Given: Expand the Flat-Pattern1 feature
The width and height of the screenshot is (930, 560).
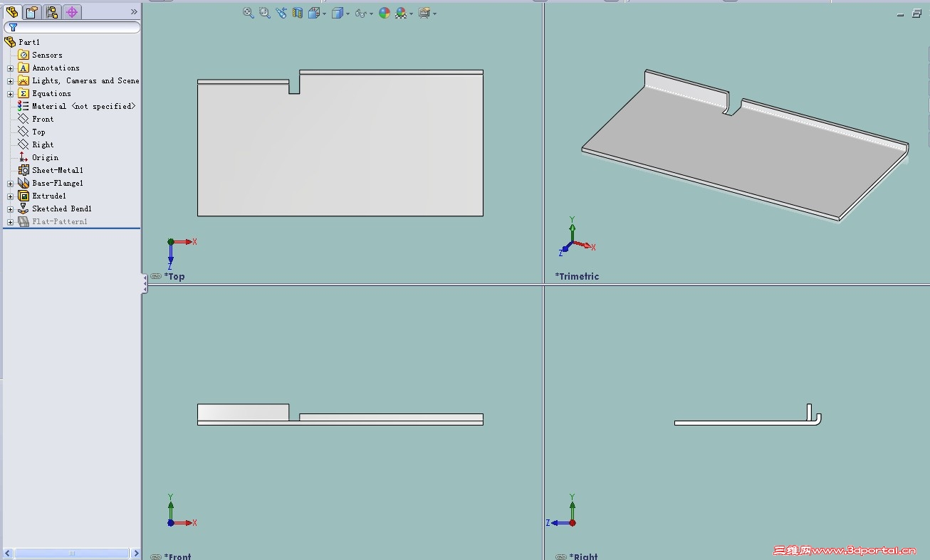Looking at the screenshot, I should pyautogui.click(x=10, y=222).
